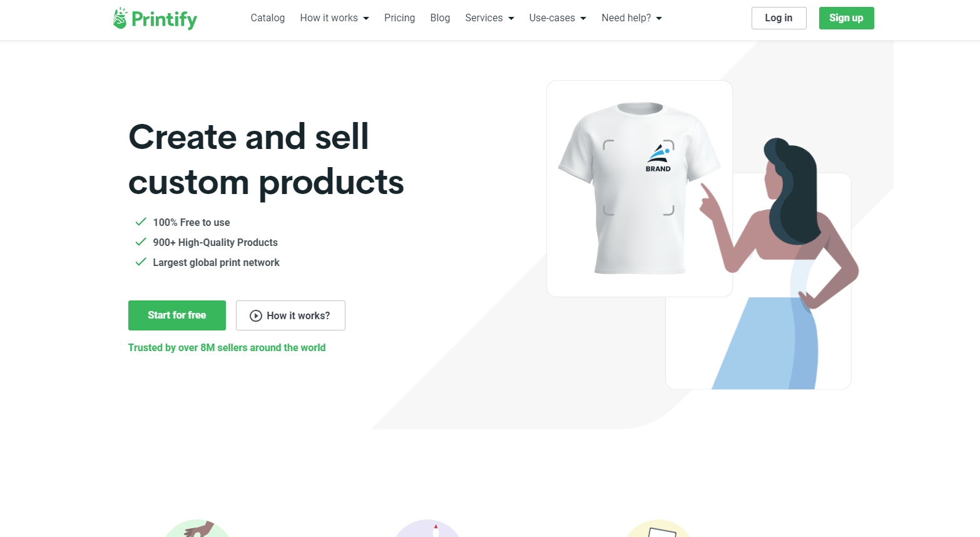
Task: Click the checkmark beside Largest global print network
Action: click(x=141, y=262)
